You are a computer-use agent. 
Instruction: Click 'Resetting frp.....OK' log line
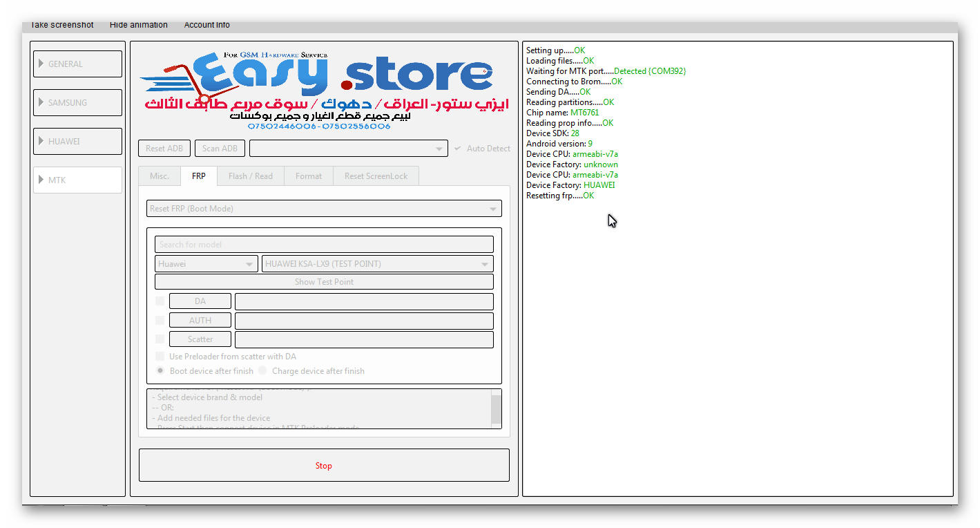point(559,196)
